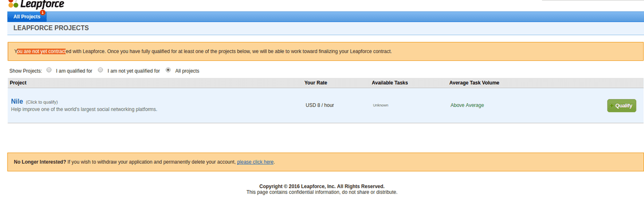Open the Nile project link

point(17,101)
